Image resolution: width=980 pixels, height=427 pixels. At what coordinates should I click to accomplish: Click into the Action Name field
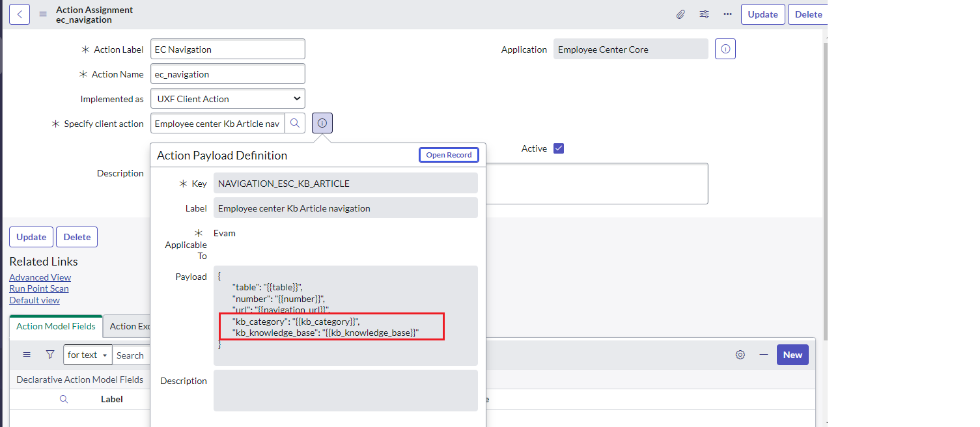coord(228,74)
